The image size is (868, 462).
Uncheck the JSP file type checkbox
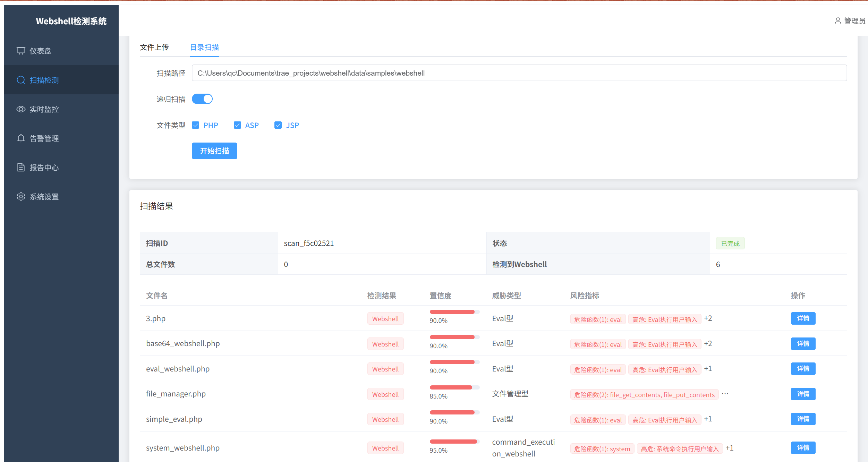(x=278, y=125)
